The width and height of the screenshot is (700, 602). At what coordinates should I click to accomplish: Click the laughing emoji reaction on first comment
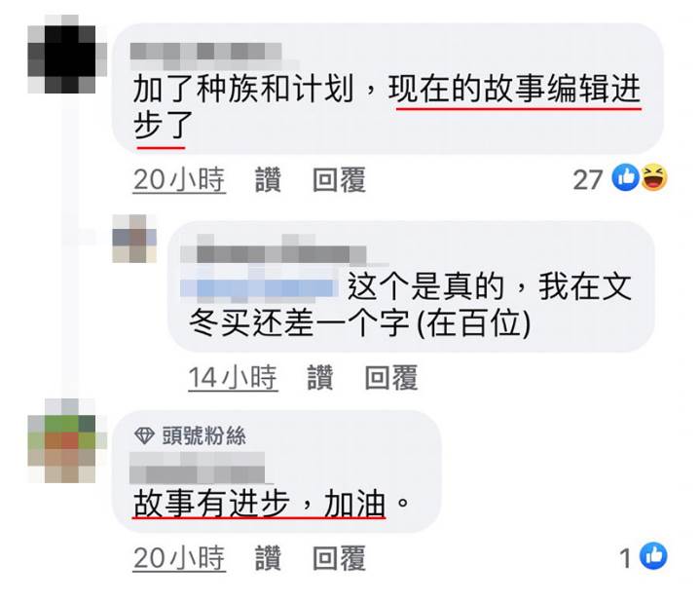click(654, 177)
